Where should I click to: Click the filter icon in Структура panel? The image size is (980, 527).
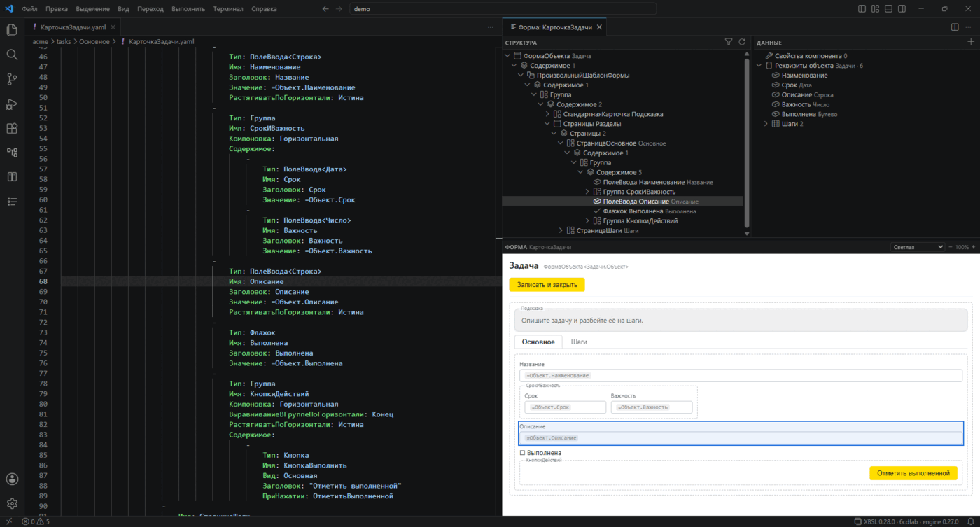coord(729,43)
